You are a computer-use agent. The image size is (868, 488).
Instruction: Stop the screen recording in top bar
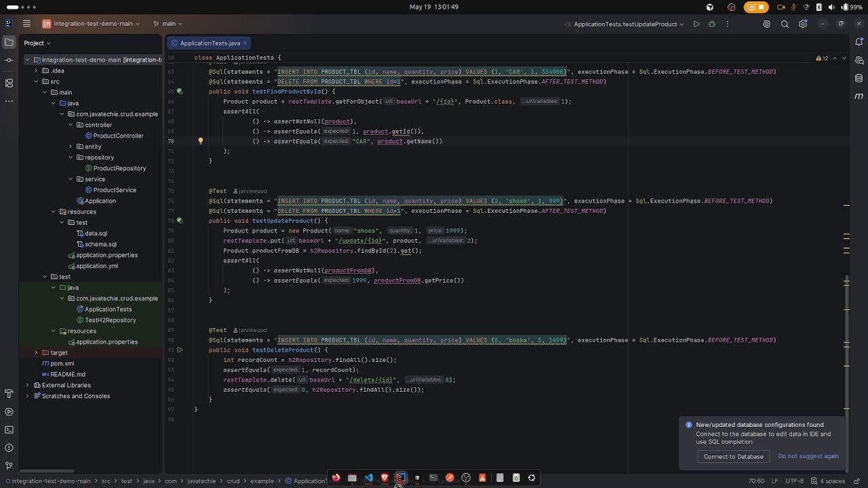pyautogui.click(x=756, y=7)
